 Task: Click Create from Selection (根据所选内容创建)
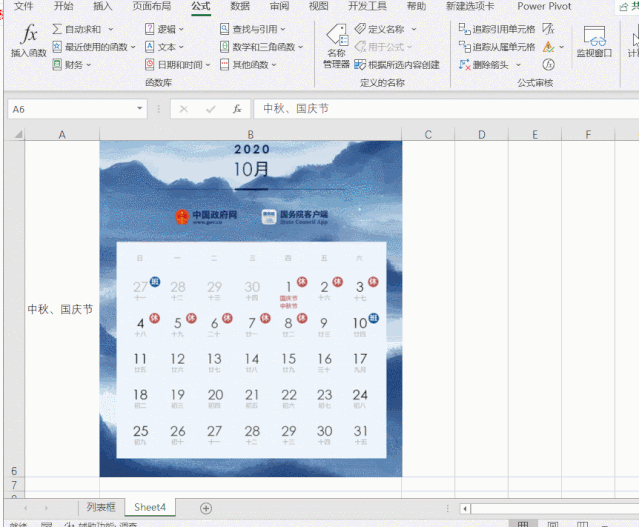coord(397,64)
